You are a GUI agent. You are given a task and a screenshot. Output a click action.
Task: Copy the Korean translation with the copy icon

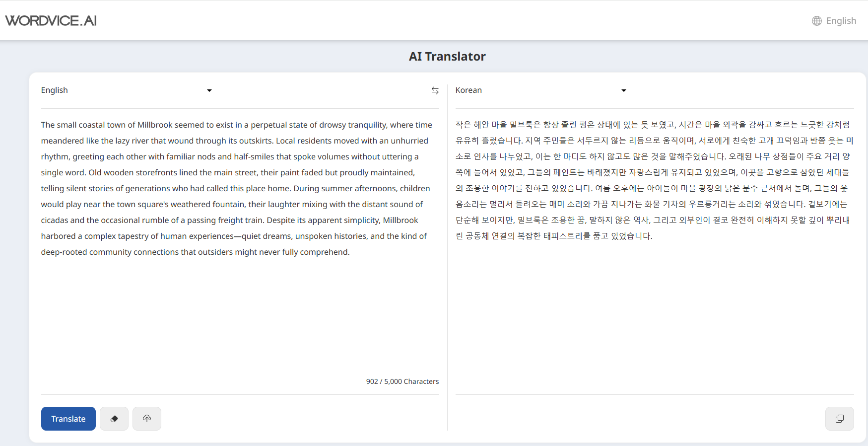[839, 419]
